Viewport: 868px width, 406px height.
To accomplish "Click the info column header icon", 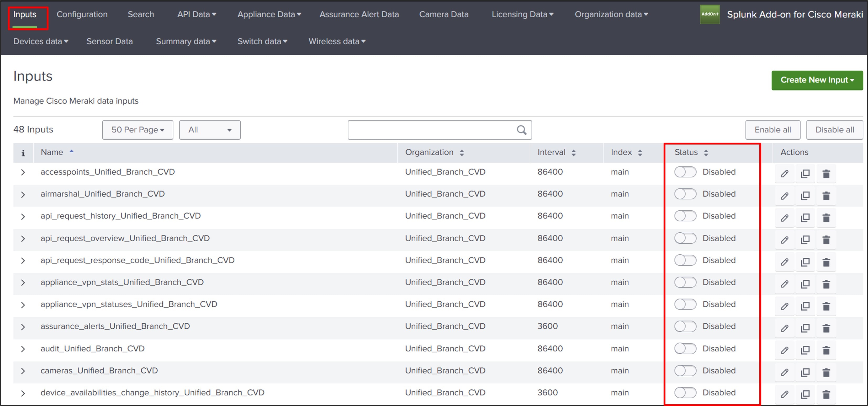I will point(23,153).
